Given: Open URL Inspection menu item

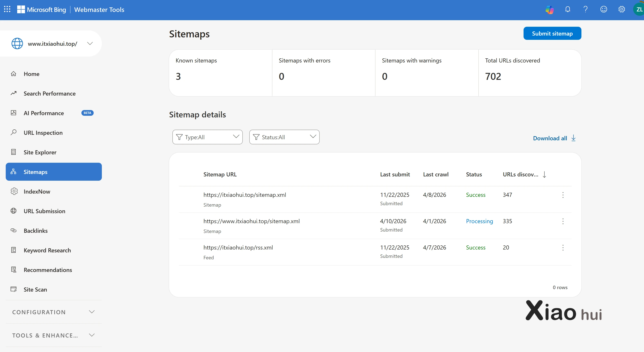Looking at the screenshot, I should tap(43, 133).
